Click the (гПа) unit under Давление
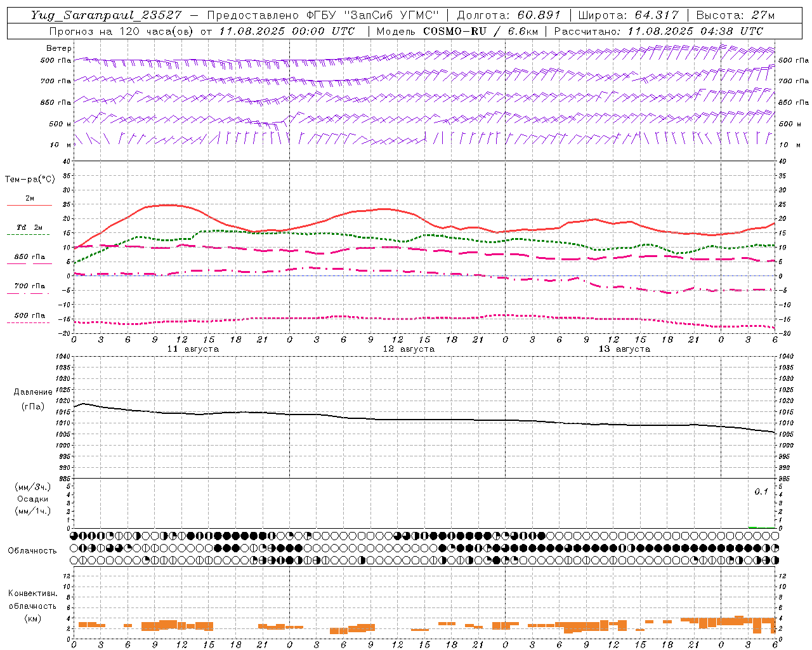Viewport: 812px width, 650px height. coord(33,406)
